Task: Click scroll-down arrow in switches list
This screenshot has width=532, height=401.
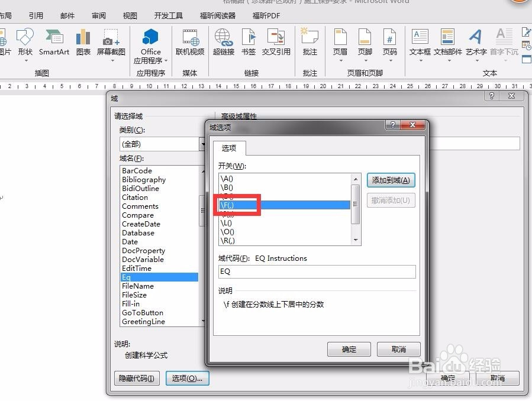Action: pos(356,240)
